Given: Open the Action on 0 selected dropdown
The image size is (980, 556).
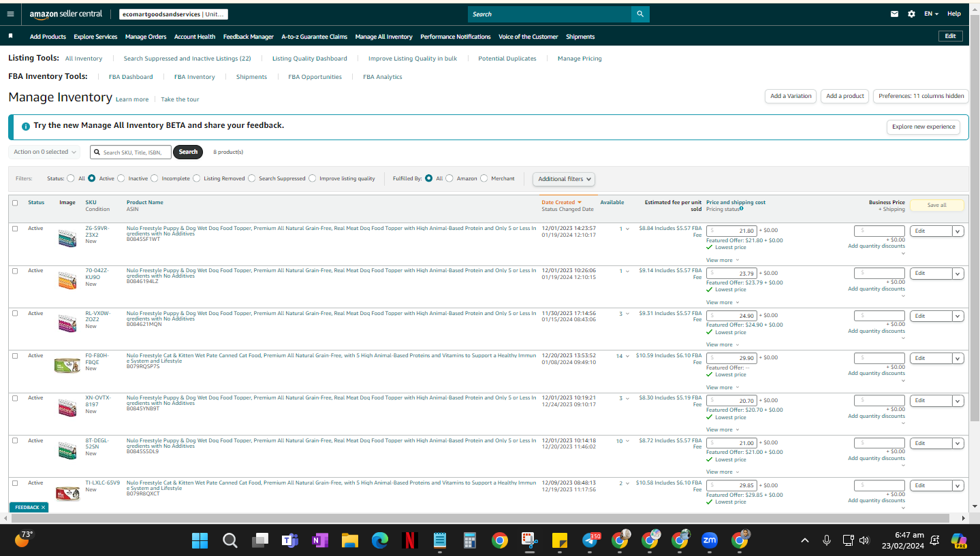Looking at the screenshot, I should tap(44, 152).
